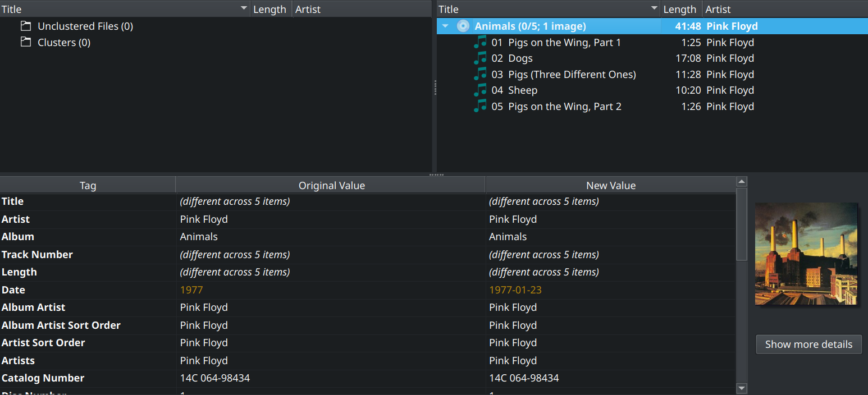
Task: Click the 17:08 length of Dogs
Action: 688,58
